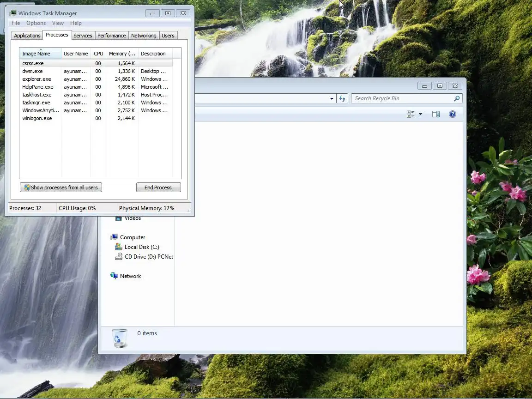
Task: Select the Processes tab
Action: point(57,35)
